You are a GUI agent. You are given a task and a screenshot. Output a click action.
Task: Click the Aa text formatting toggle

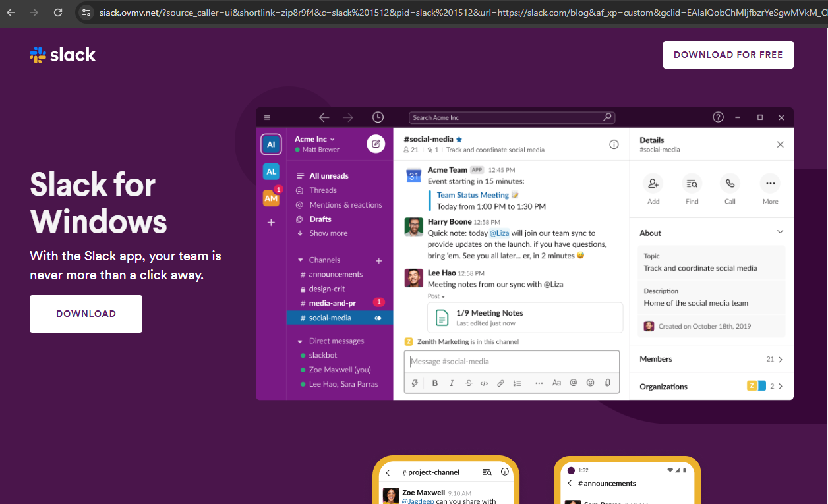[x=556, y=383]
